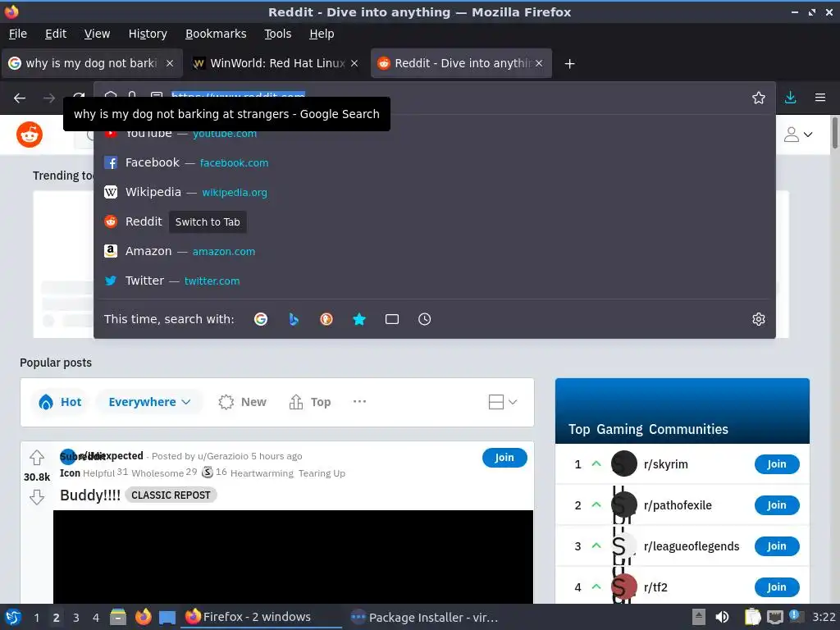Switch to workspace 3 on taskbar

76,618
